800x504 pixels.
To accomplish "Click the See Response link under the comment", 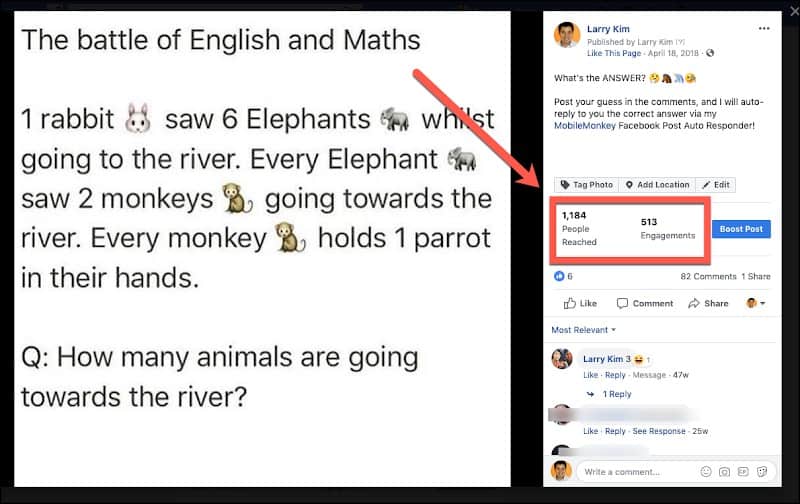I will click(x=659, y=431).
